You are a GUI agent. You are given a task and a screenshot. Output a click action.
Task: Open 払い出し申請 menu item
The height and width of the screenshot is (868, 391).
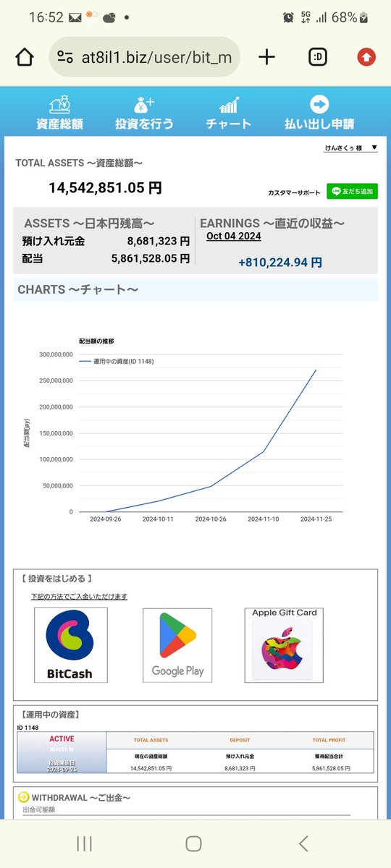pos(319,113)
